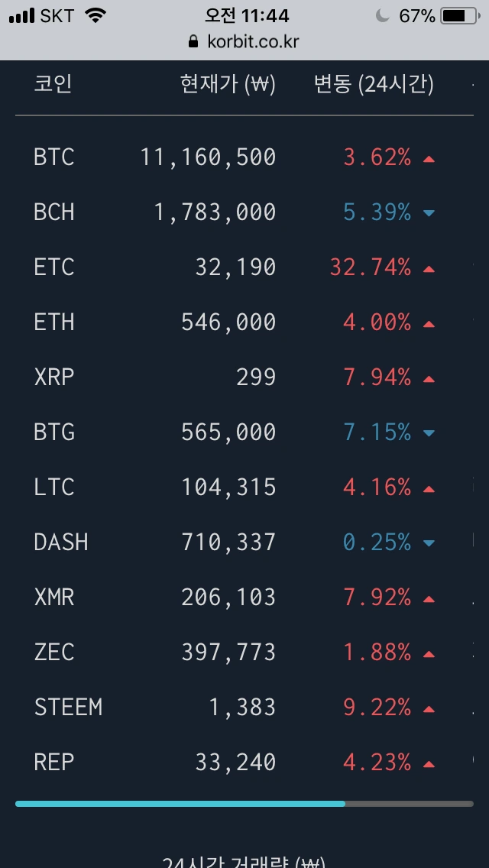
Task: Tap the red up arrow beside BTC
Action: (429, 160)
